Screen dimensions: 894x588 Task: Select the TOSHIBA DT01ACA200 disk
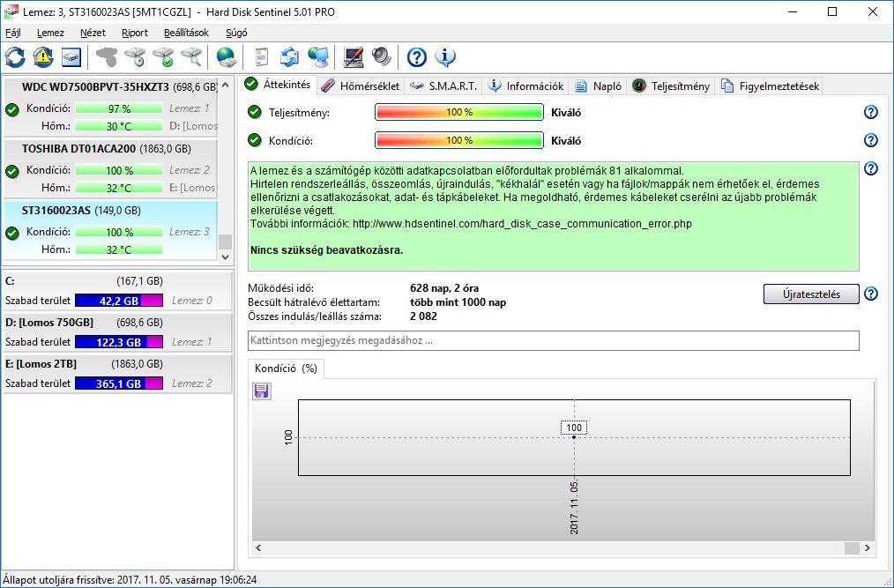[x=110, y=167]
